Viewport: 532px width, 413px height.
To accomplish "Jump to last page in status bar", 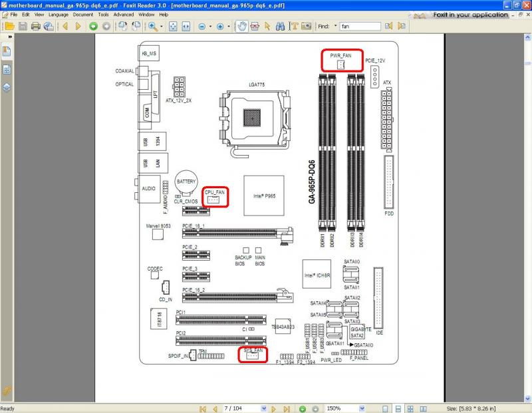I will (x=287, y=409).
